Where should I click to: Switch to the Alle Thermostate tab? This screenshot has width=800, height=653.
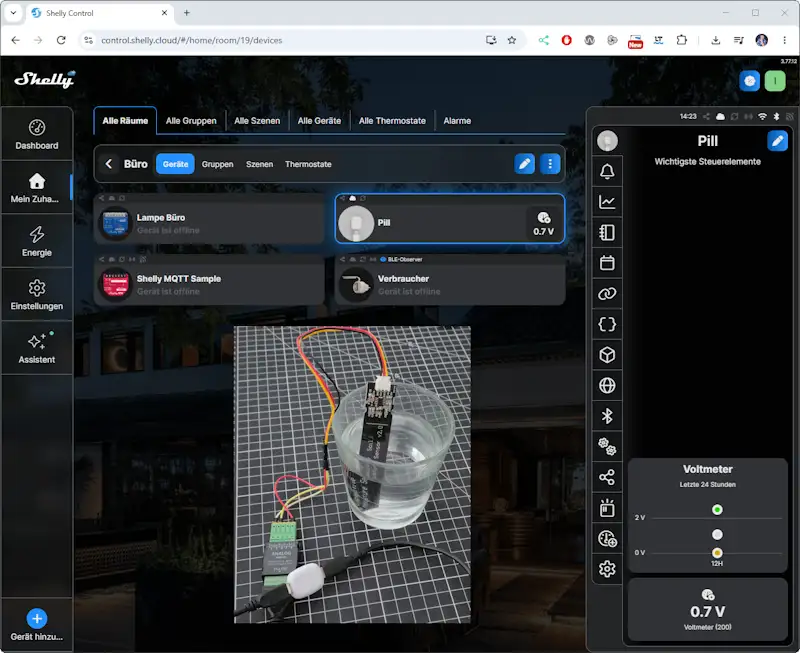(392, 121)
